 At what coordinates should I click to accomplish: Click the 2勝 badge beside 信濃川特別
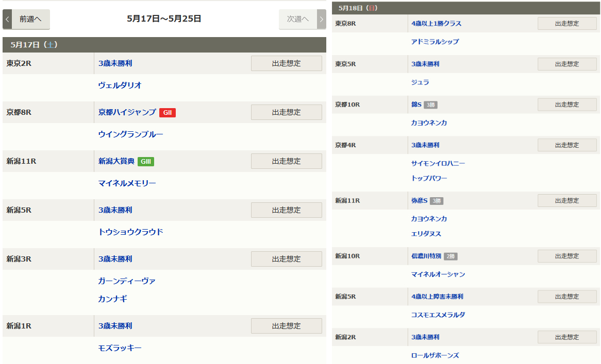[450, 256]
